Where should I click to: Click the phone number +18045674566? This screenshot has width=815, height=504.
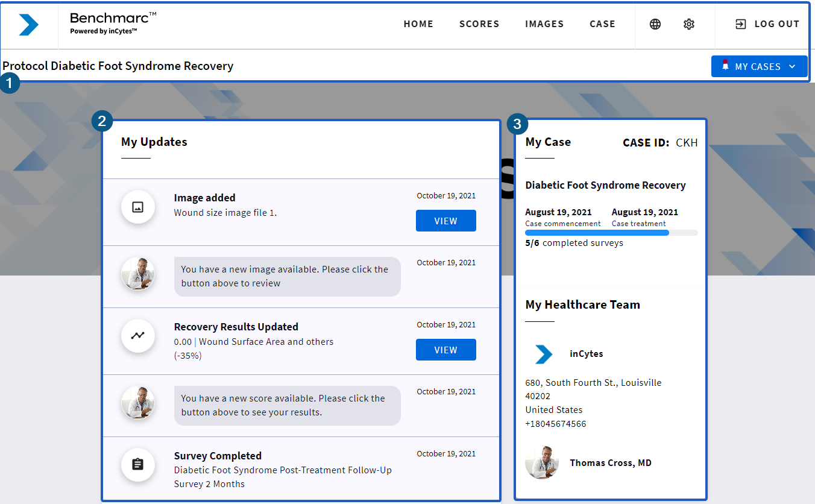[556, 424]
